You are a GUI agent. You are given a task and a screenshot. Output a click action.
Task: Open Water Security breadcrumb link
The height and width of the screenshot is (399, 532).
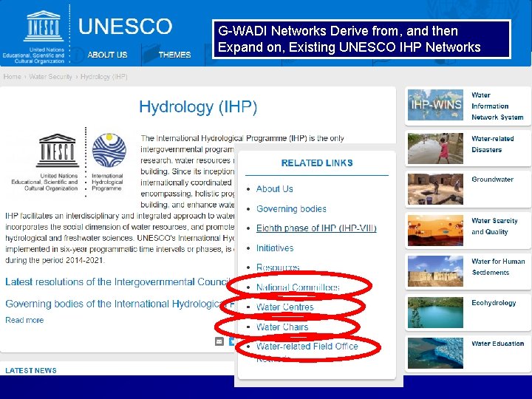click(50, 77)
